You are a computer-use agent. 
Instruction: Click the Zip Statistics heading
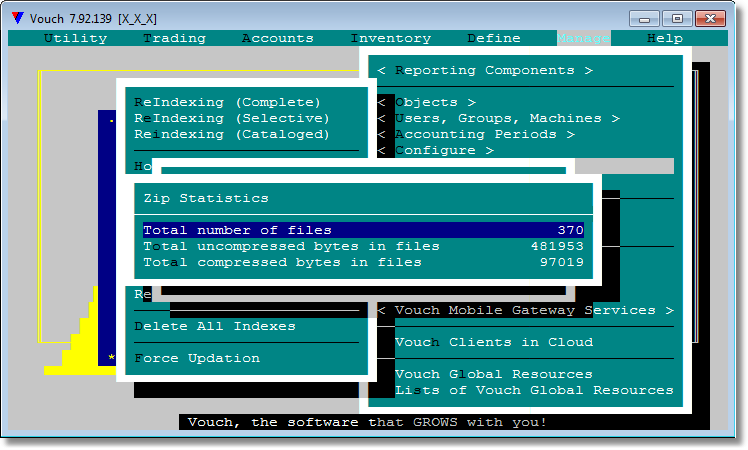206,199
